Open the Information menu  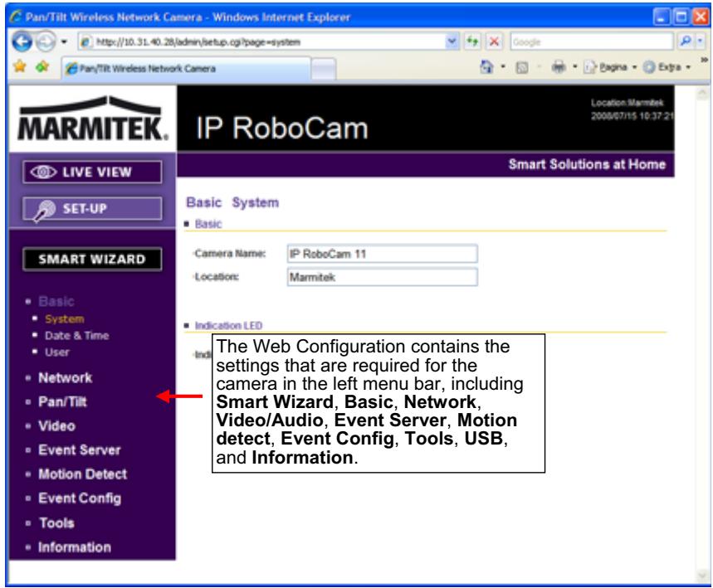75,547
